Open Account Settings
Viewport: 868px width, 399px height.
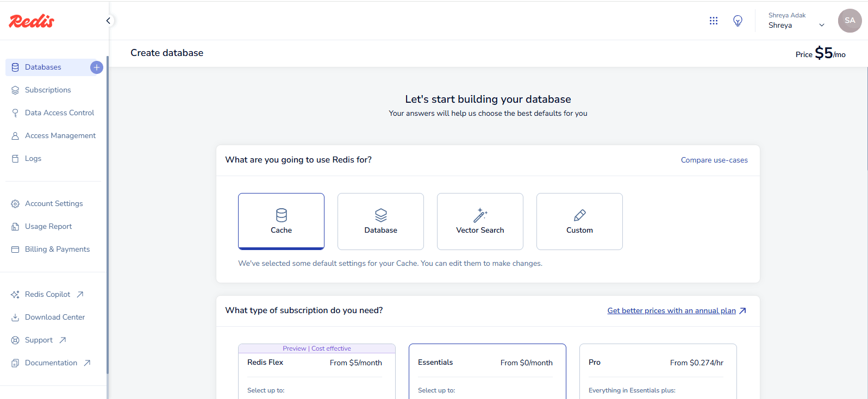(54, 204)
